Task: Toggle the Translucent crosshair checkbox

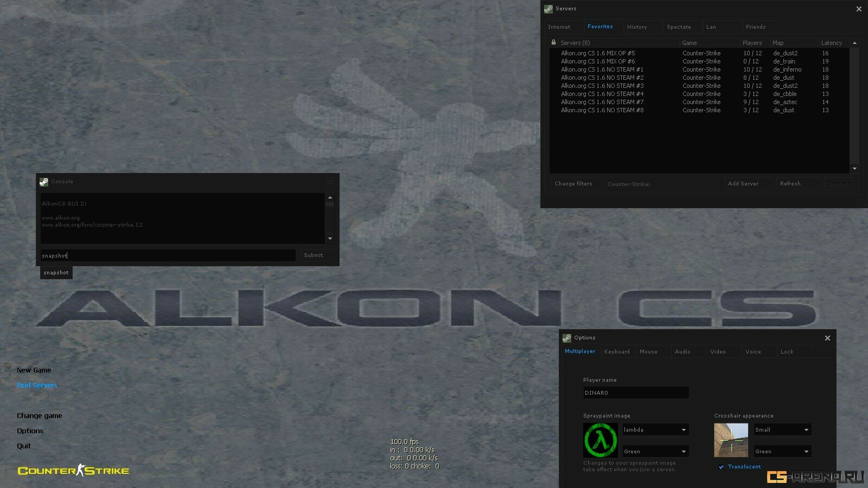Action: tap(721, 467)
